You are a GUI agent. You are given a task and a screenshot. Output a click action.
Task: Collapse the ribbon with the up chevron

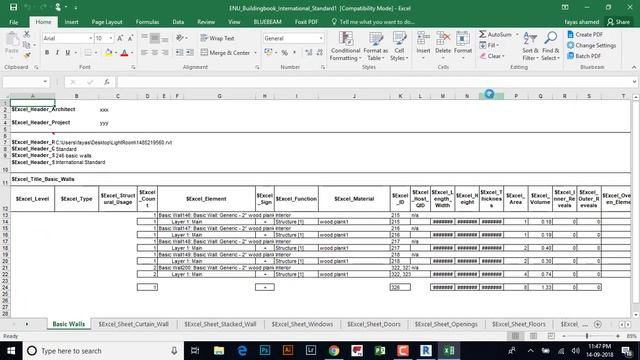tap(634, 67)
